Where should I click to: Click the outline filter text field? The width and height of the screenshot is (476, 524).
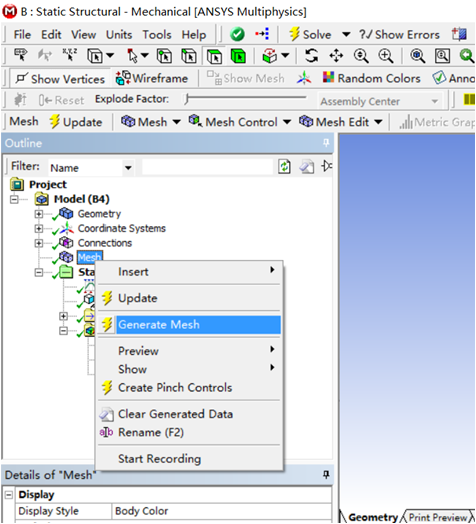(x=207, y=166)
